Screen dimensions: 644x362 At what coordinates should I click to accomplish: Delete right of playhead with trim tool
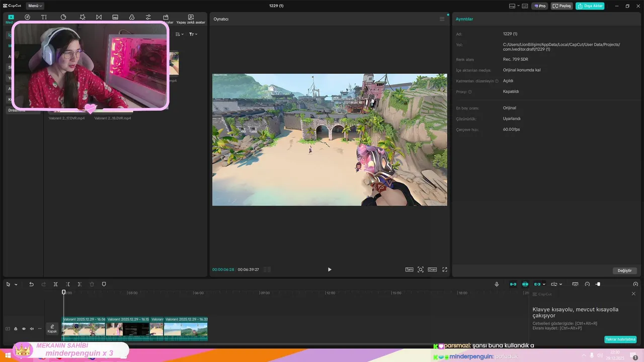pos(79,285)
